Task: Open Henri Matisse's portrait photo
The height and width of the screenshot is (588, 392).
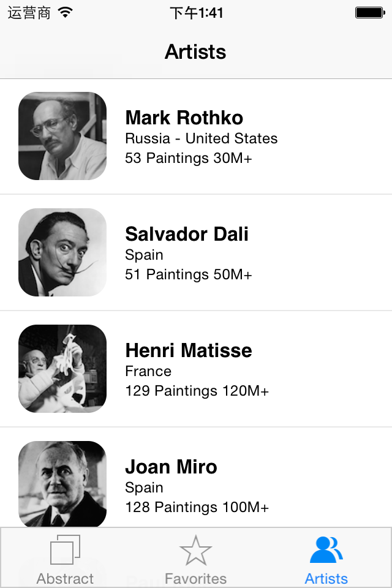Action: [x=62, y=369]
